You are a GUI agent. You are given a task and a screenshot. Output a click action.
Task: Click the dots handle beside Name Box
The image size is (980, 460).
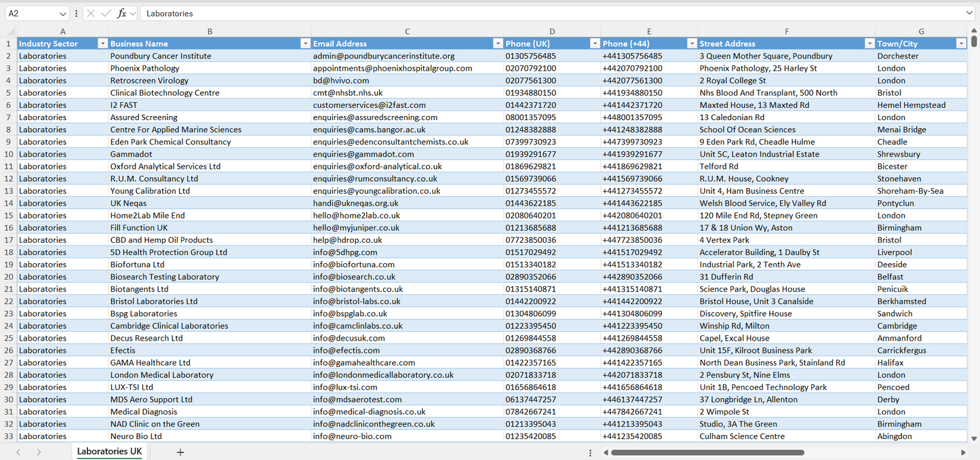pyautogui.click(x=76, y=14)
